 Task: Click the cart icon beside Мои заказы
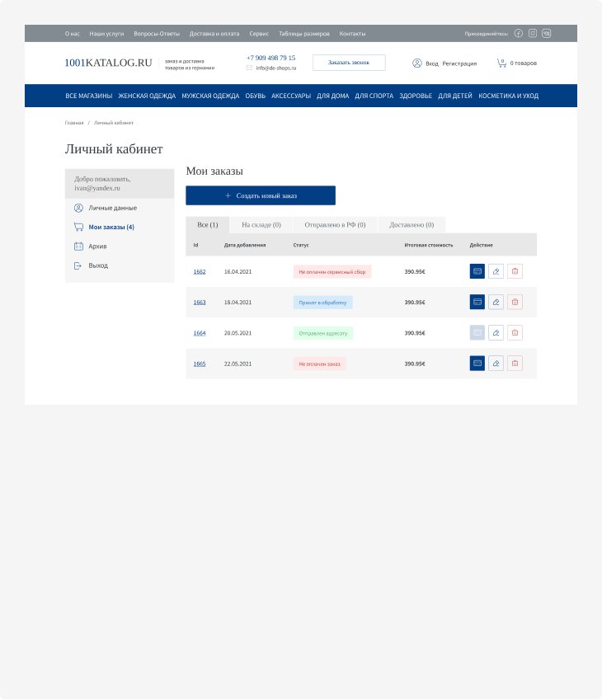pyautogui.click(x=78, y=227)
